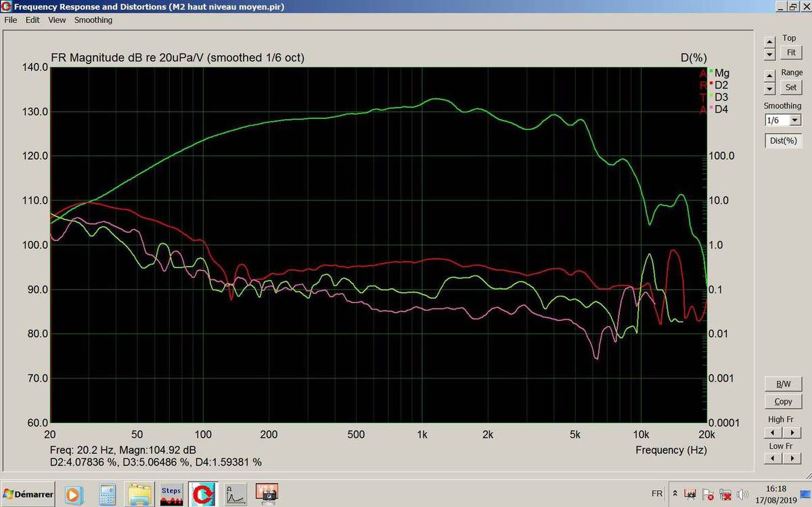The image size is (812, 507).
Task: Increase the Range with the up arrow
Action: [x=769, y=75]
